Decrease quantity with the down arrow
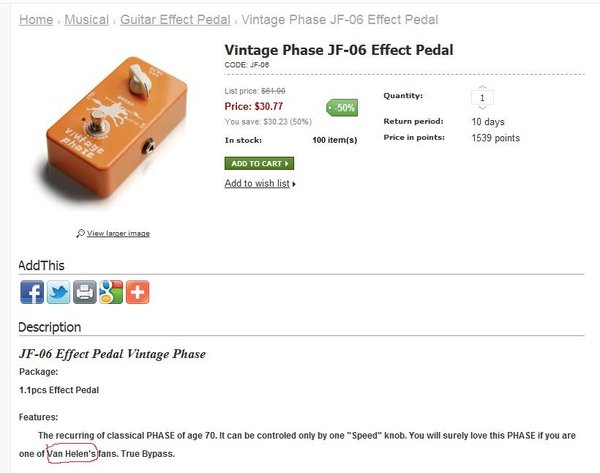The image size is (600, 473). click(482, 108)
